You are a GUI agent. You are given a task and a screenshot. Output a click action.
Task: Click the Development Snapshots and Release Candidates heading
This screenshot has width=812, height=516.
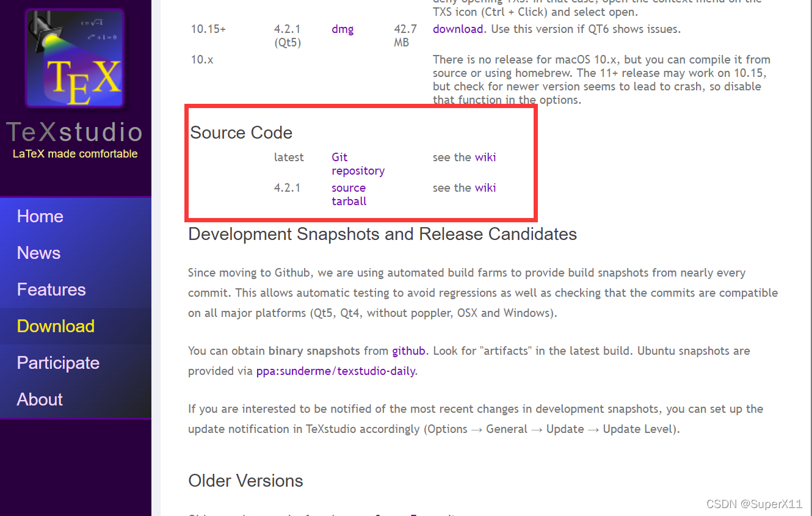382,234
